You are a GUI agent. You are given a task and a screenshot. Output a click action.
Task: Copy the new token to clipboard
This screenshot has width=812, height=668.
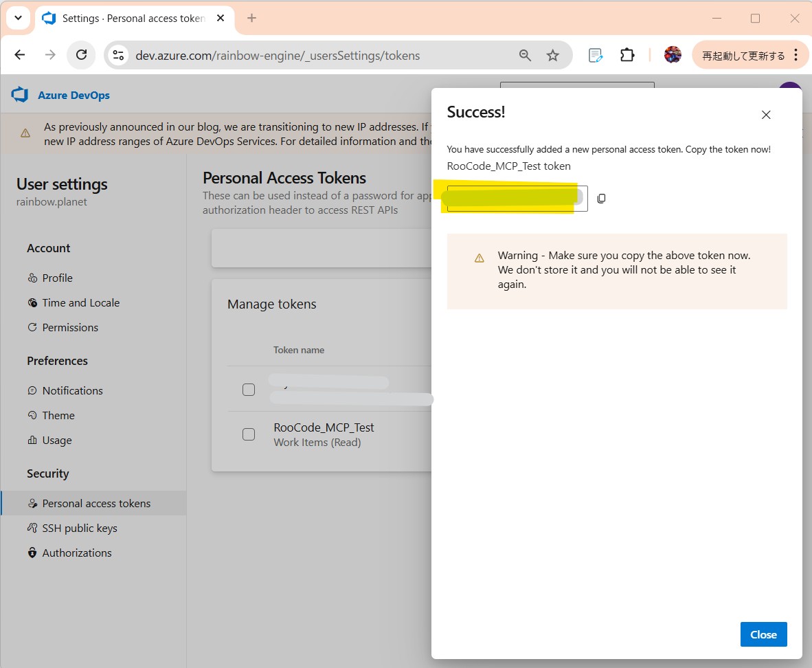tap(601, 199)
